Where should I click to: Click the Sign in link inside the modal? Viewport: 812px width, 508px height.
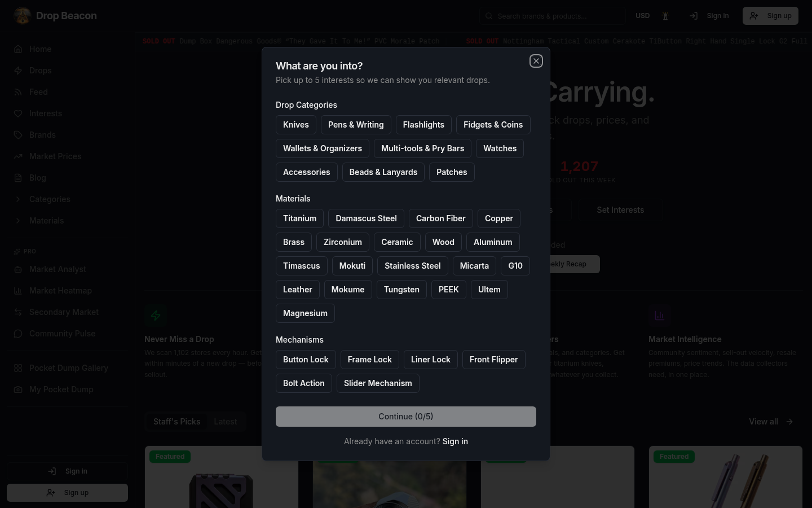tap(455, 441)
